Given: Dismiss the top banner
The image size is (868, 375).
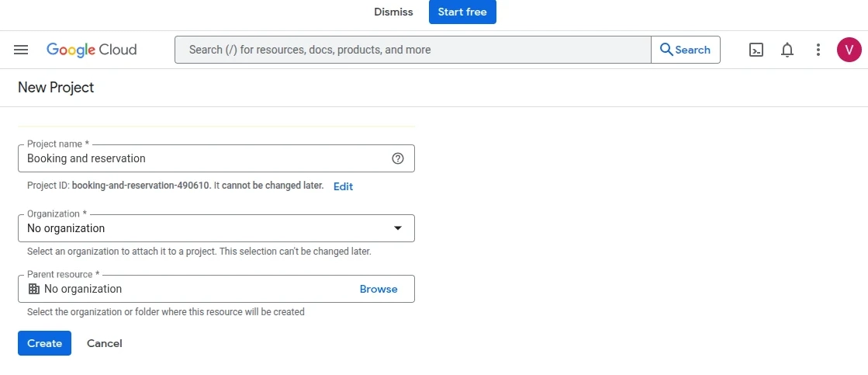Looking at the screenshot, I should pos(393,12).
